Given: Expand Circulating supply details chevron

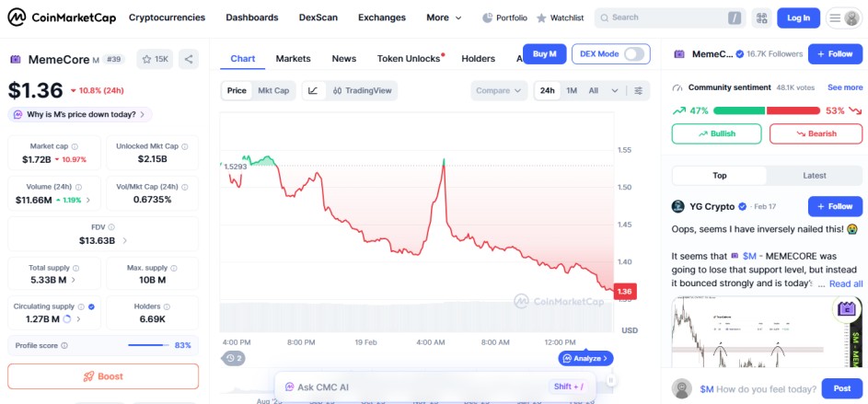Looking at the screenshot, I should pyautogui.click(x=78, y=318).
